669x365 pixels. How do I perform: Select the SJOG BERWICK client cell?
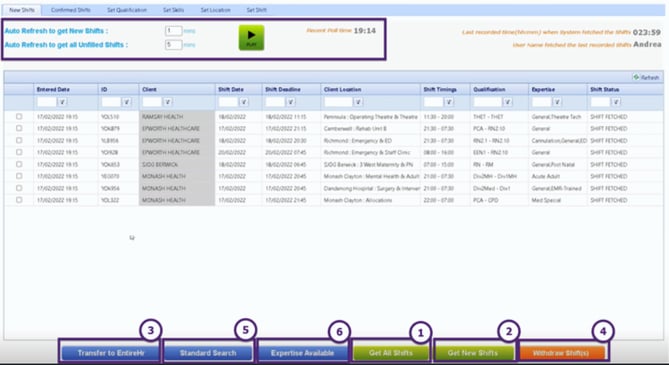coord(177,164)
